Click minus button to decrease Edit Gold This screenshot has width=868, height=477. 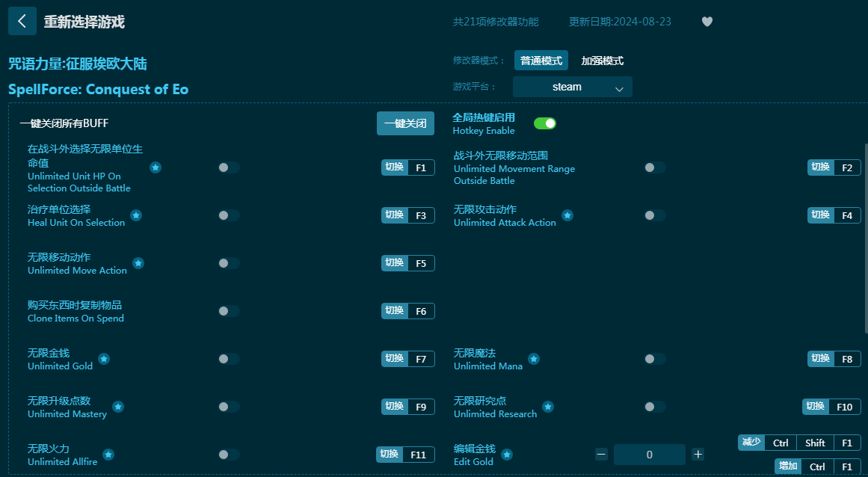(x=601, y=454)
